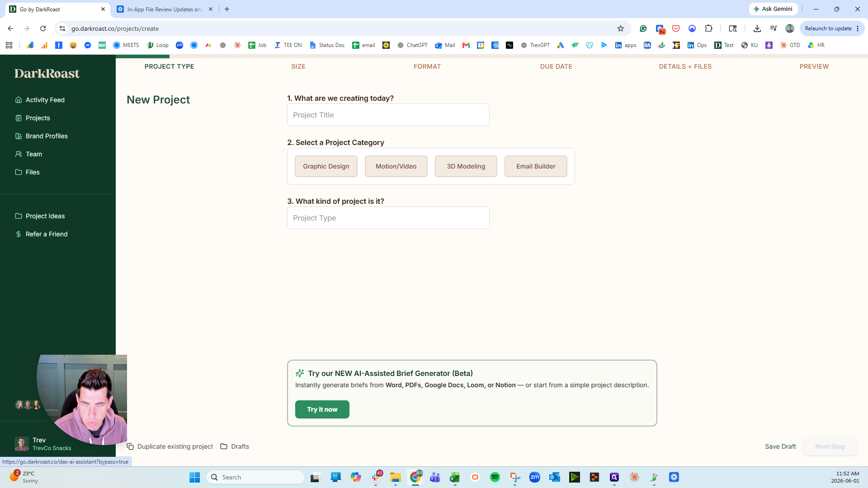This screenshot has width=868, height=488.
Task: Open the Copilot taskbar icon
Action: 355,477
